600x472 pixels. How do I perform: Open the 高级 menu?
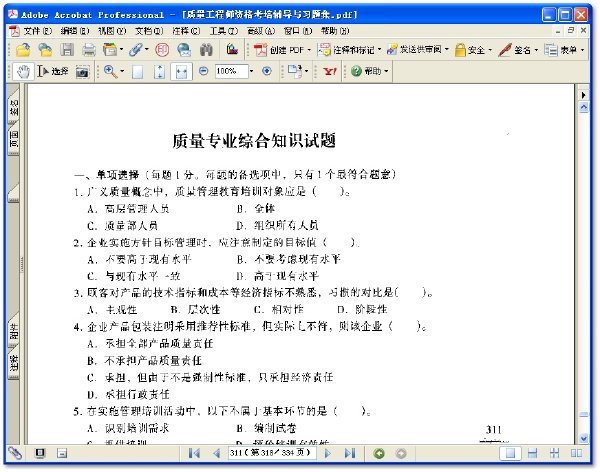pyautogui.click(x=261, y=31)
